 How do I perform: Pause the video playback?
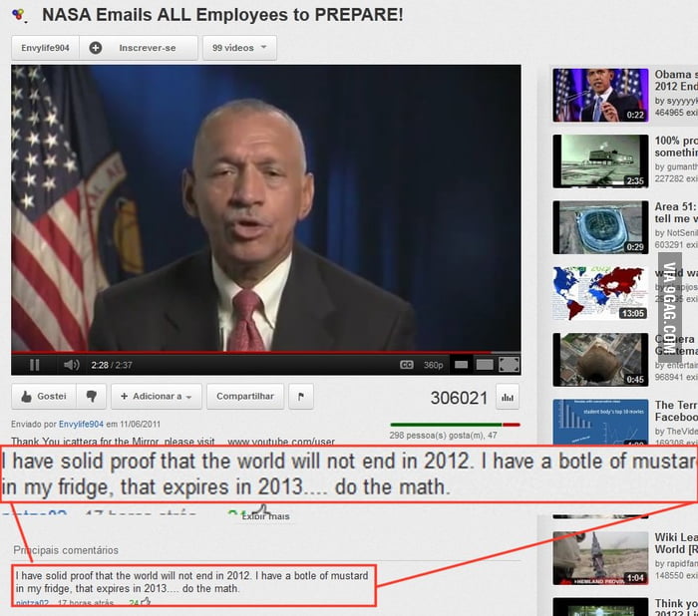(x=34, y=365)
